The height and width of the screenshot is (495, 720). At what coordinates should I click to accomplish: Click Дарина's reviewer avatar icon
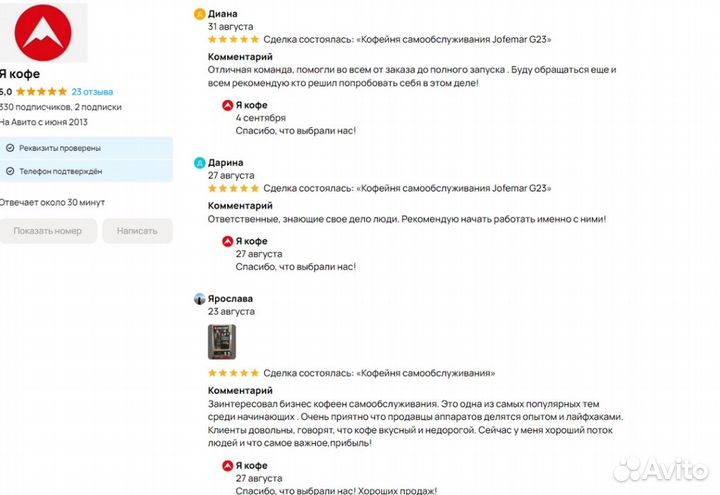[x=200, y=162]
